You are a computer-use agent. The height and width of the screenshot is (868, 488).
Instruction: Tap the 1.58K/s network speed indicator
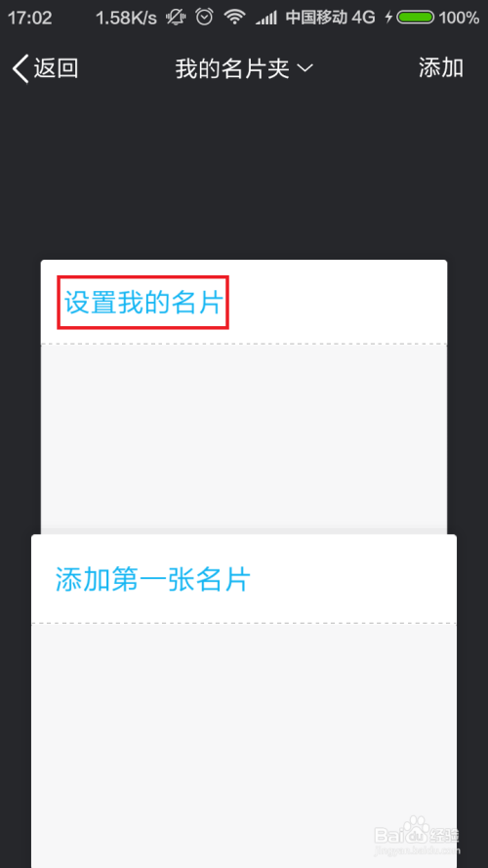[126, 18]
